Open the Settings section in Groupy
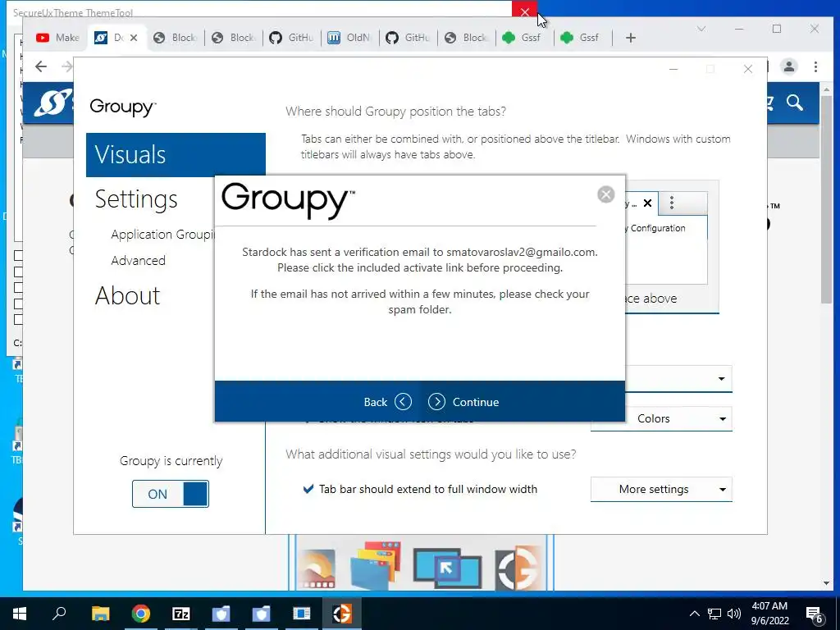This screenshot has width=840, height=630. (136, 199)
